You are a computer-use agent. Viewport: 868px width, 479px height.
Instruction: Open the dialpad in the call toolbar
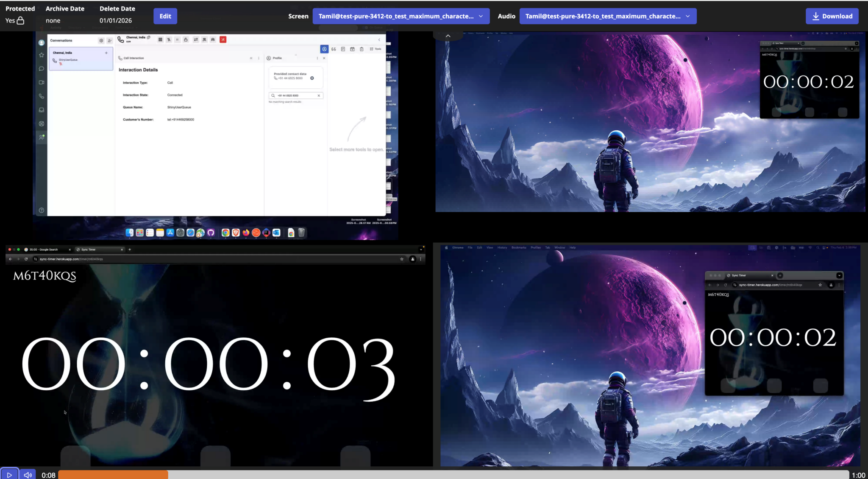(x=160, y=39)
